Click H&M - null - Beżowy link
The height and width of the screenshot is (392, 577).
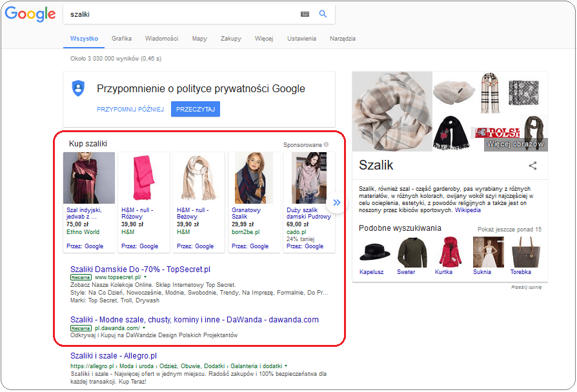(192, 213)
